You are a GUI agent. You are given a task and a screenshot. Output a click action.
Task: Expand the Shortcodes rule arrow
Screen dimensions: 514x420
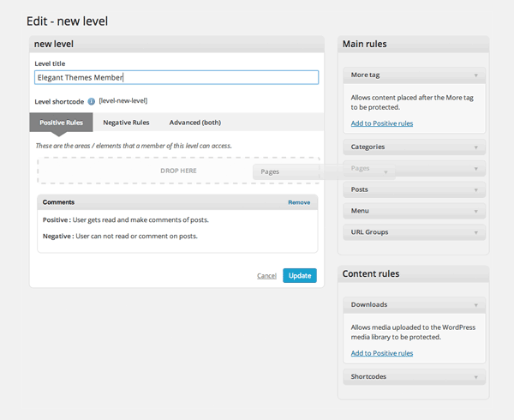click(x=476, y=377)
